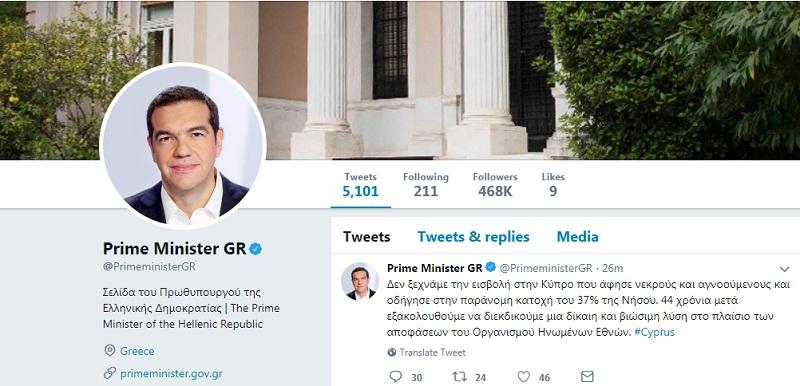This screenshot has width=800, height=386.
Task: Click the reply speech bubble icon
Action: coord(395,377)
